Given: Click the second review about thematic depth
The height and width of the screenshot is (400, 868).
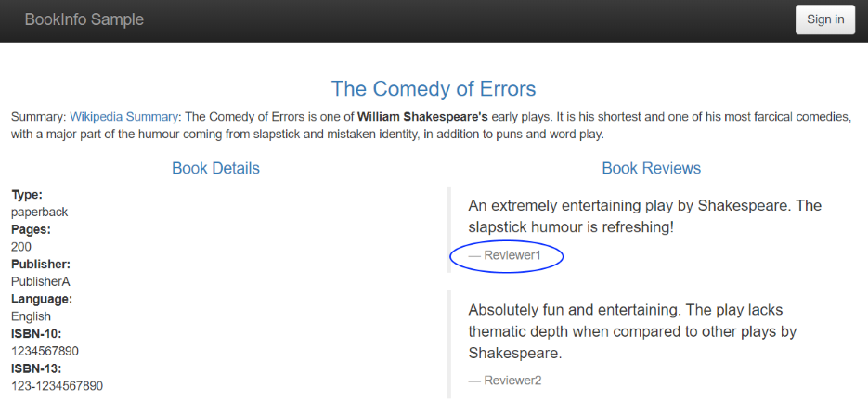Looking at the screenshot, I should (632, 331).
